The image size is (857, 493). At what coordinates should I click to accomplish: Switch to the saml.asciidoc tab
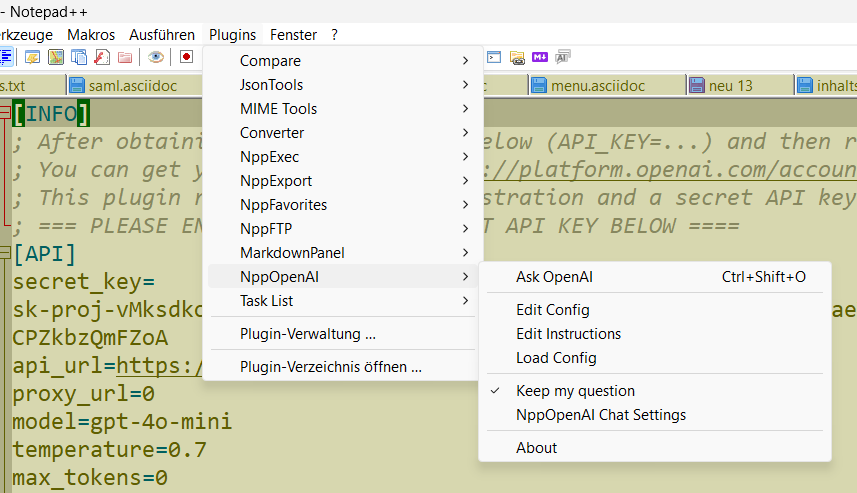(x=134, y=86)
